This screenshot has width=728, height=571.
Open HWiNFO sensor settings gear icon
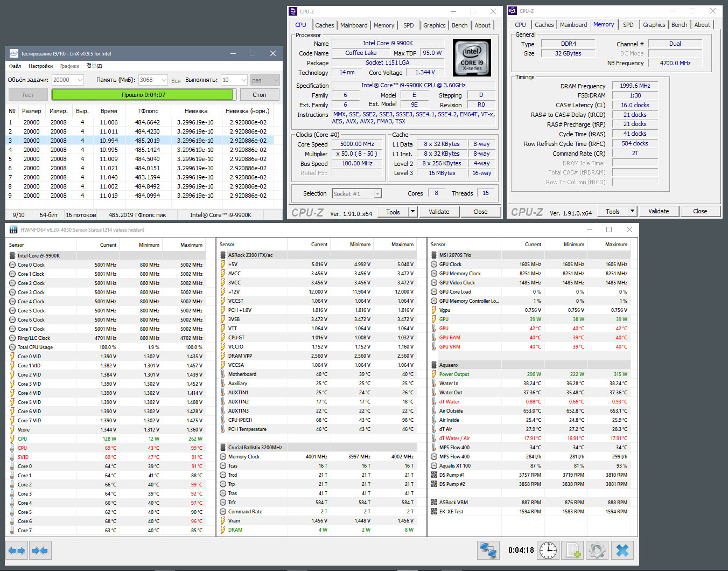coord(597,551)
